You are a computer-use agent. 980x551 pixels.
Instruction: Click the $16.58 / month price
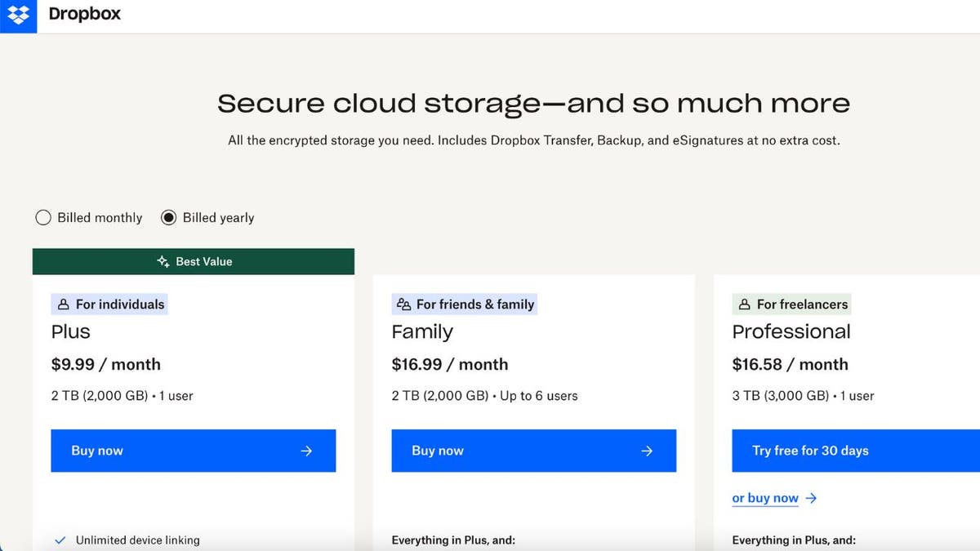point(790,365)
